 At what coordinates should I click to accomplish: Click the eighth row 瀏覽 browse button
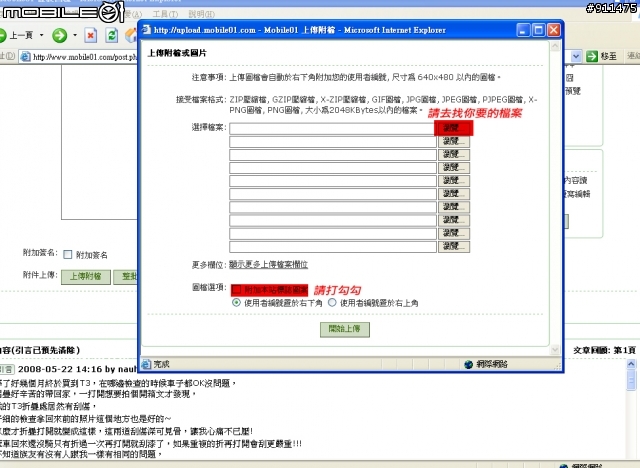(x=454, y=220)
